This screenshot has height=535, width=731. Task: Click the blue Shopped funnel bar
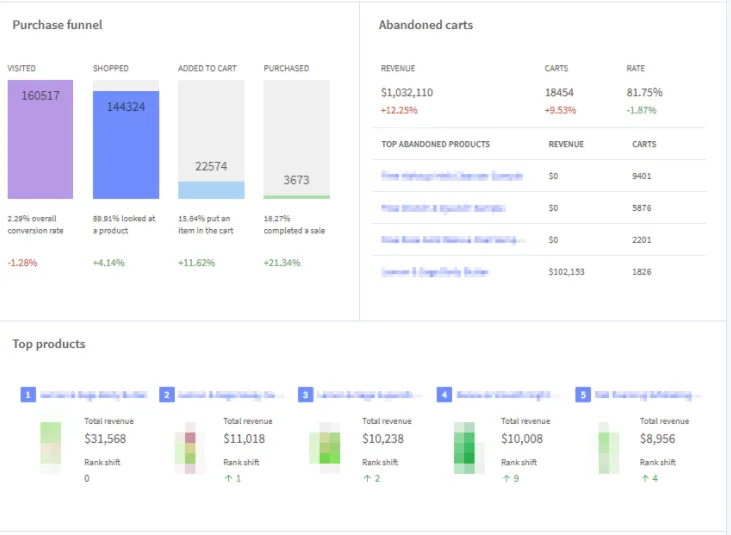(x=126, y=145)
